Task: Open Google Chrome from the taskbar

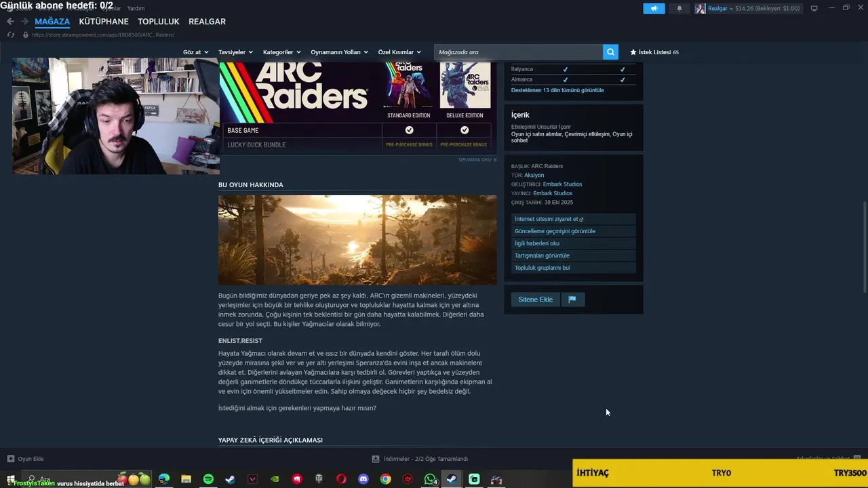Action: coord(385,479)
